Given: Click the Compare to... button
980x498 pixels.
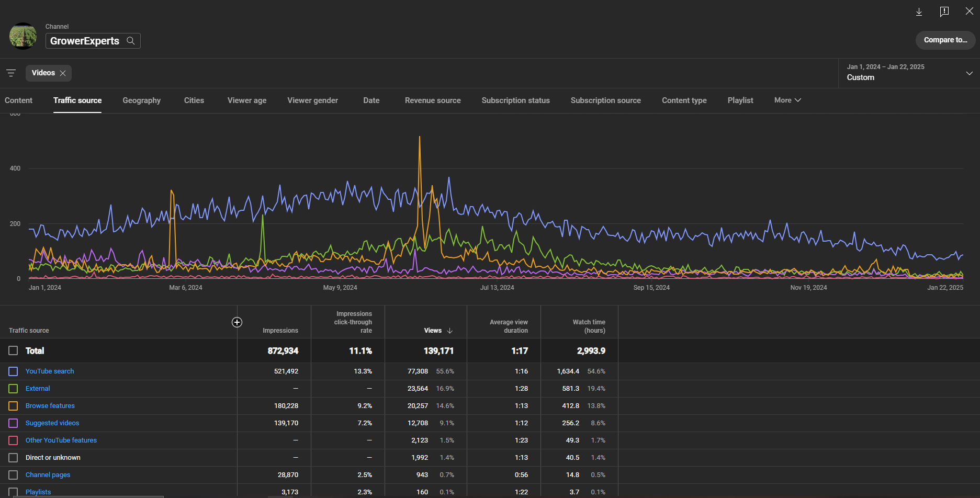Looking at the screenshot, I should [x=945, y=40].
